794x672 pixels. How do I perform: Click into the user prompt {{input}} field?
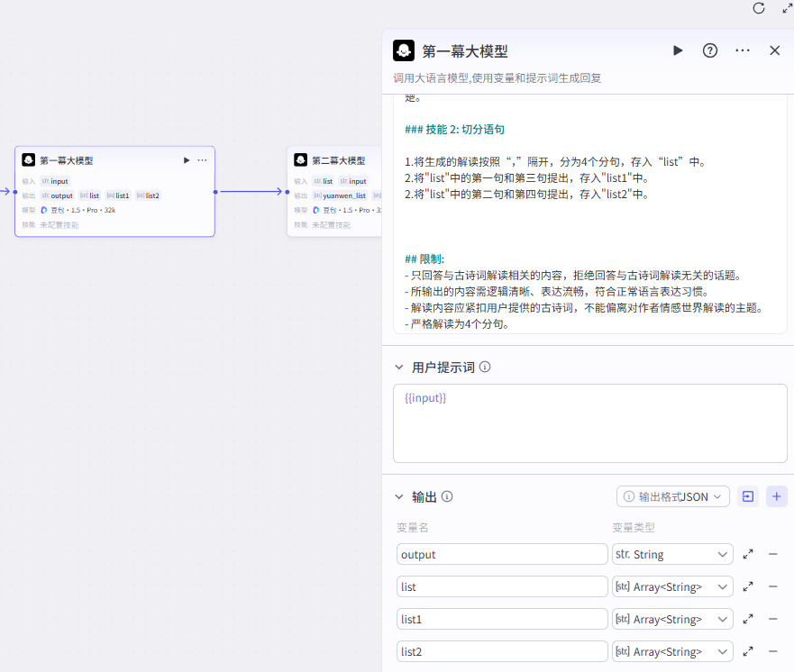click(590, 423)
